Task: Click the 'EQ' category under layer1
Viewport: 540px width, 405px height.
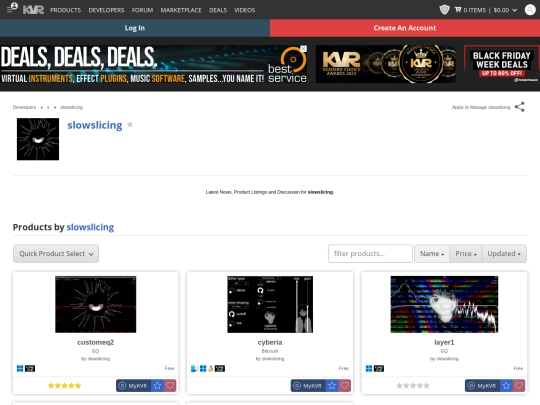Action: pos(444,351)
